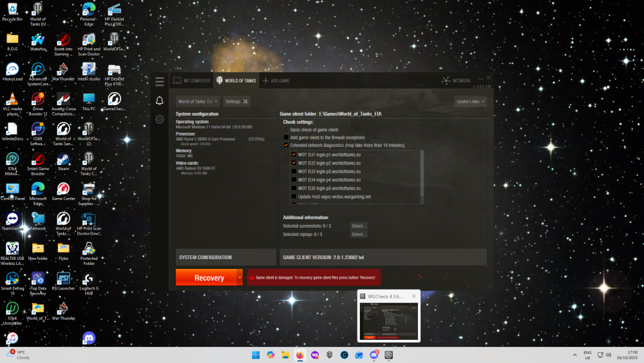The image size is (644, 363).
Task: Open notifications bell in WGCheck sidebar
Action: click(160, 101)
